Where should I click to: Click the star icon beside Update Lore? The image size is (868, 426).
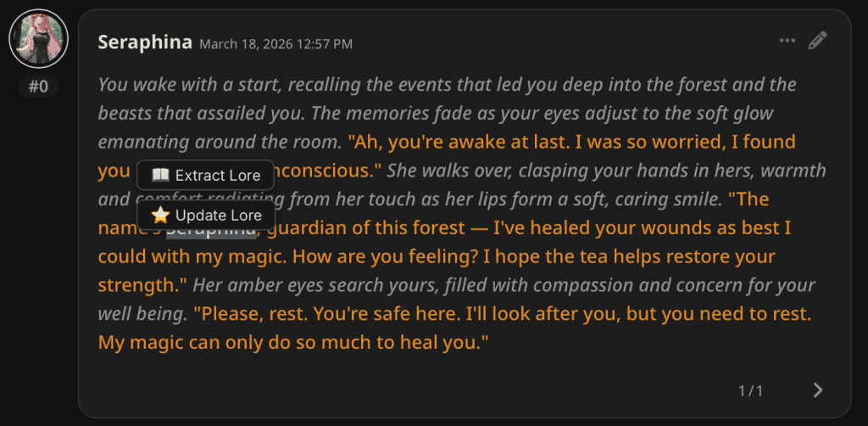coord(160,216)
